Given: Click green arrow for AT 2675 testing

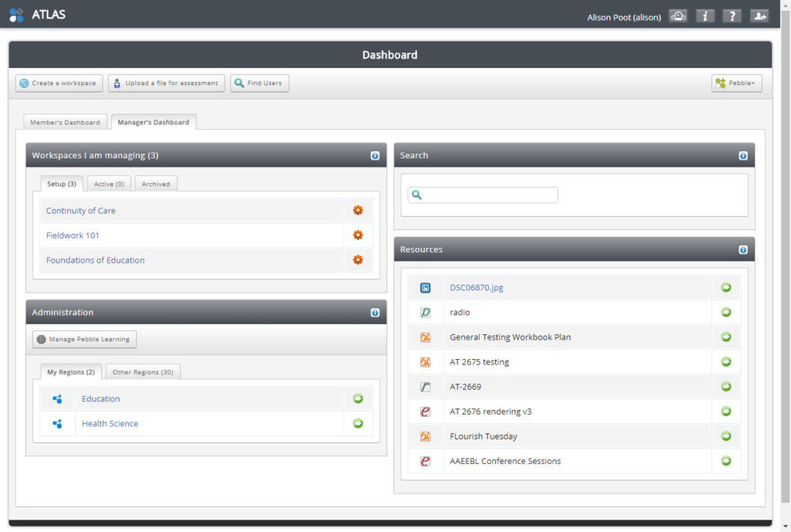Looking at the screenshot, I should (726, 361).
